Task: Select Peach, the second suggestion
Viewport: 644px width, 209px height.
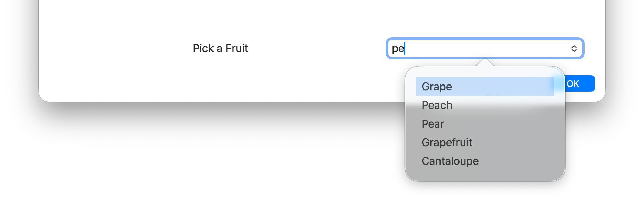Action: click(x=437, y=105)
